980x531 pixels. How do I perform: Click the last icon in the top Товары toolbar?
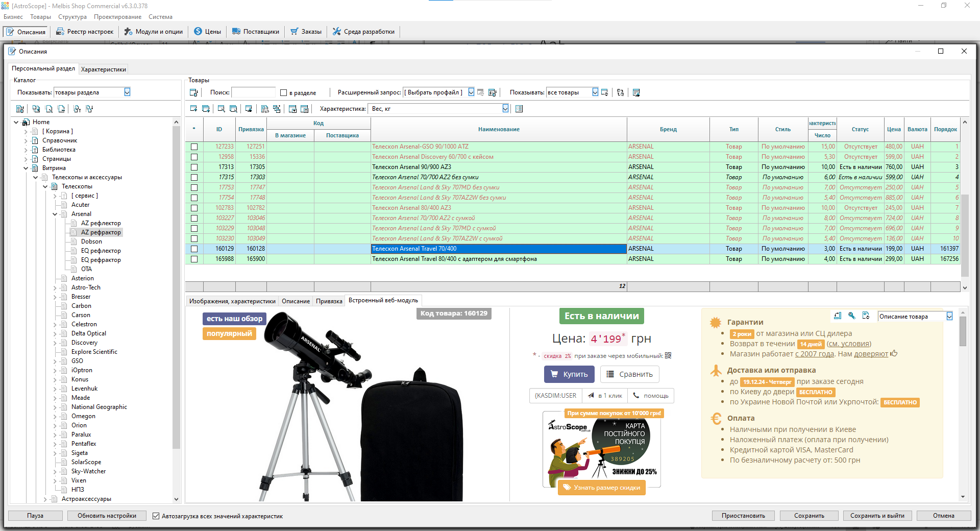(636, 92)
